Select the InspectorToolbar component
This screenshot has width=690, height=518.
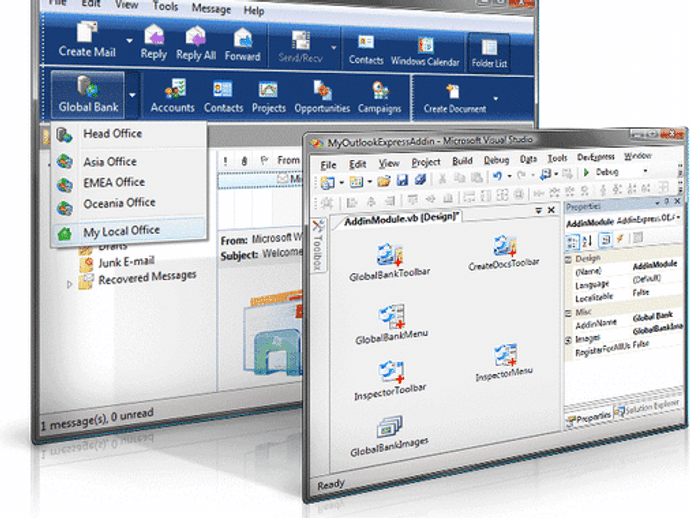coord(390,381)
